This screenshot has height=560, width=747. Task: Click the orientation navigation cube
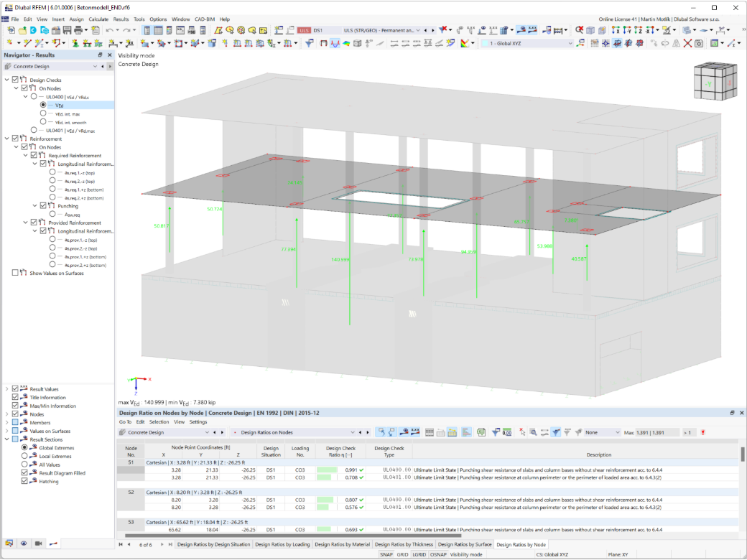pyautogui.click(x=715, y=81)
